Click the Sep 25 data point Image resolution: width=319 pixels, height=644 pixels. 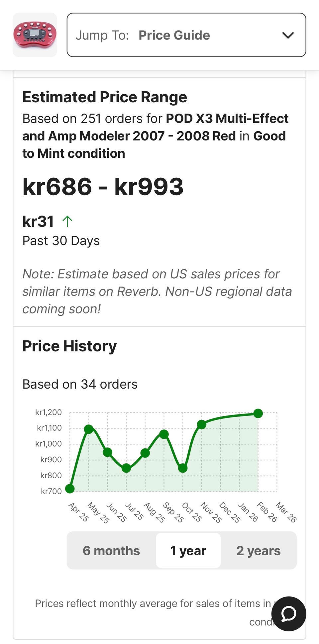[164, 434]
